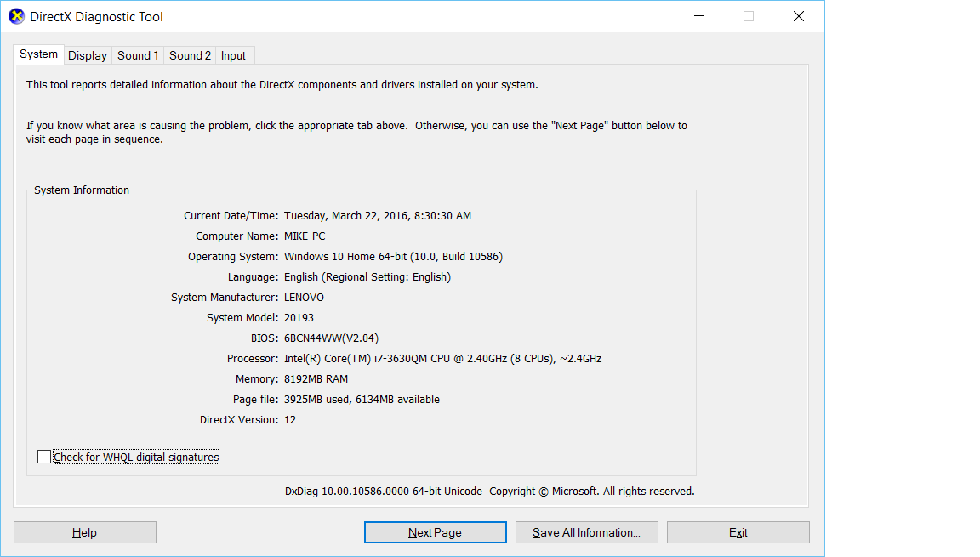
Task: Click the Help button
Action: (85, 532)
